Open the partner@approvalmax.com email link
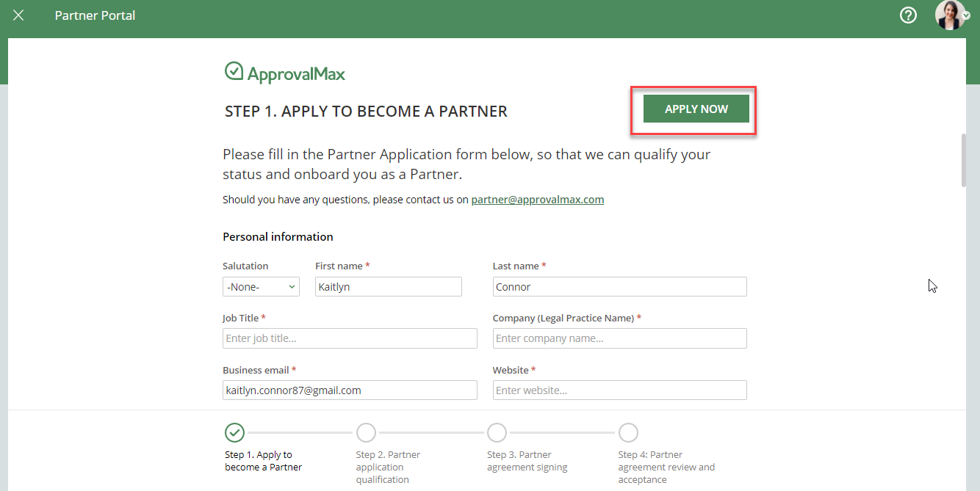This screenshot has width=980, height=491. pos(538,200)
